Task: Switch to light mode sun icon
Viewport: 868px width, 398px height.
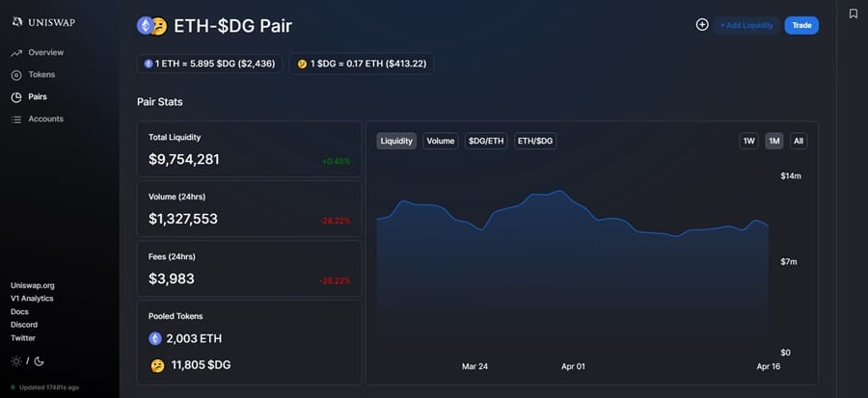Action: pyautogui.click(x=15, y=361)
